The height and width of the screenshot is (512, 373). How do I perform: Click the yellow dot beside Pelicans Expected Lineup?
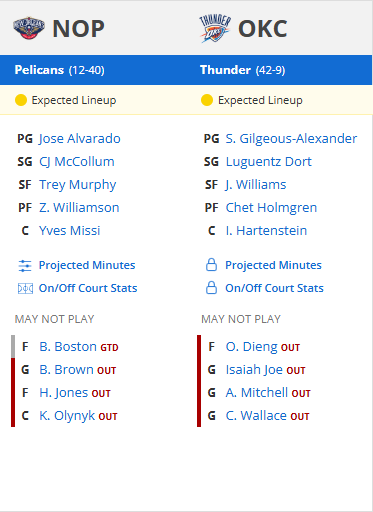(21, 100)
